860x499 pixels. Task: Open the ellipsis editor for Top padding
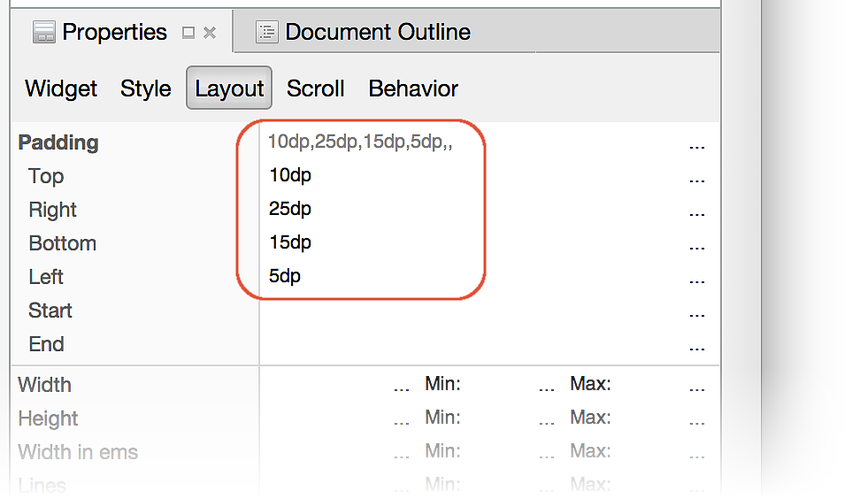[697, 177]
